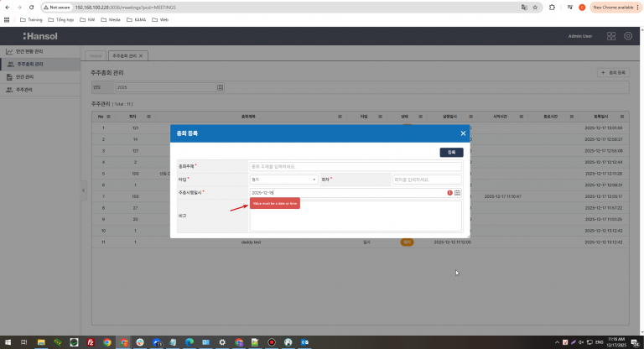644x349 pixels.
Task: Reload the page with browser refresh
Action: pyautogui.click(x=31, y=8)
